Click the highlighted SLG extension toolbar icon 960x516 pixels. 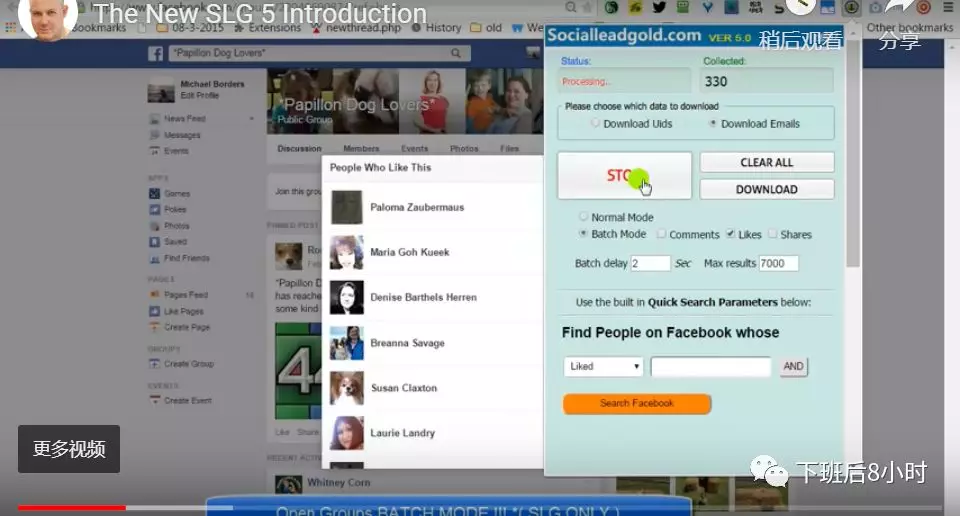pyautogui.click(x=851, y=7)
